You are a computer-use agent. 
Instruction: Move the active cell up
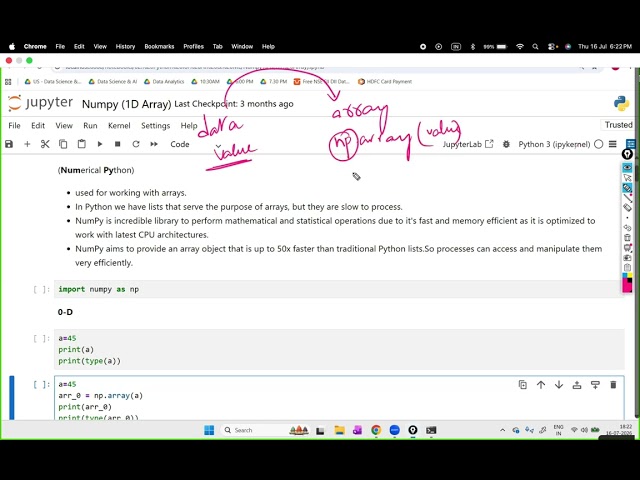(541, 384)
